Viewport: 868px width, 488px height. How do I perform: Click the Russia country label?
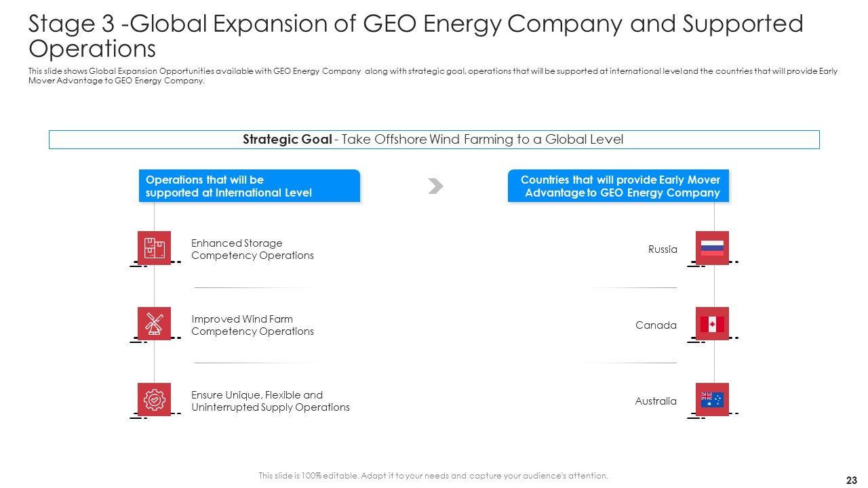tap(663, 249)
